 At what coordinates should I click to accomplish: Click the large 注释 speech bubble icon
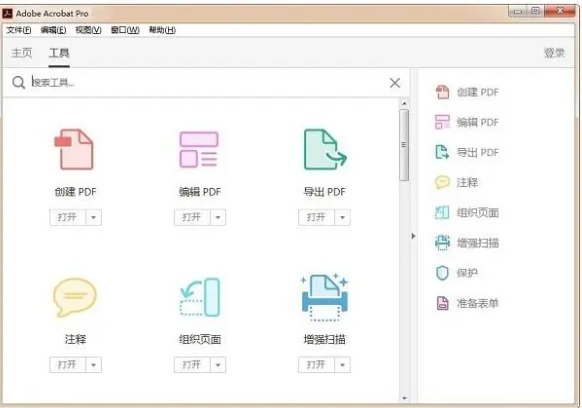click(75, 297)
